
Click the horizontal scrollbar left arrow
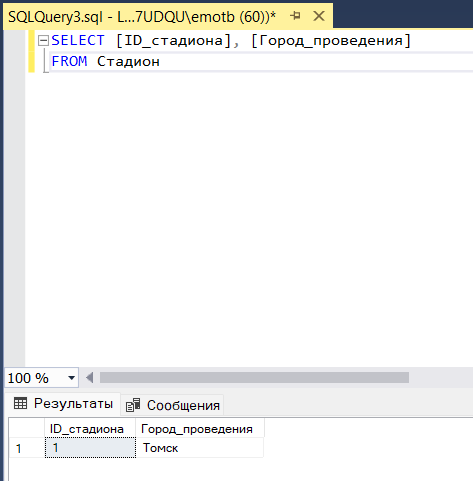[89, 378]
